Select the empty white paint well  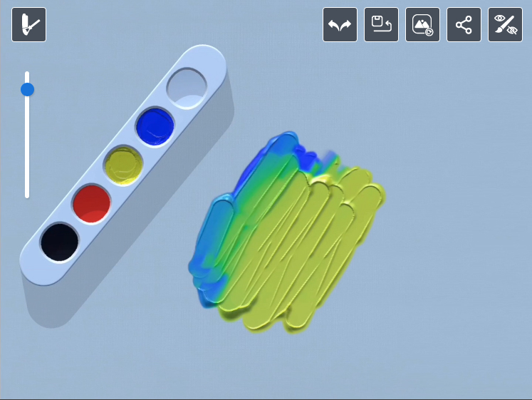point(187,88)
